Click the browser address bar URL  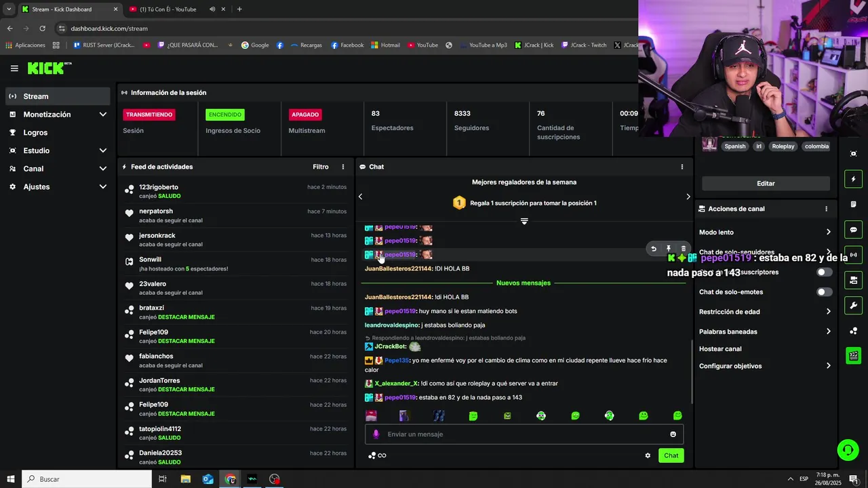point(109,28)
